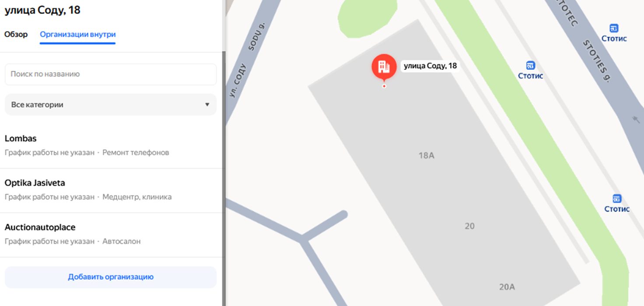Image resolution: width=644 pixels, height=306 pixels.
Task: Open the Auctionautoplace organization entry
Action: point(111,235)
